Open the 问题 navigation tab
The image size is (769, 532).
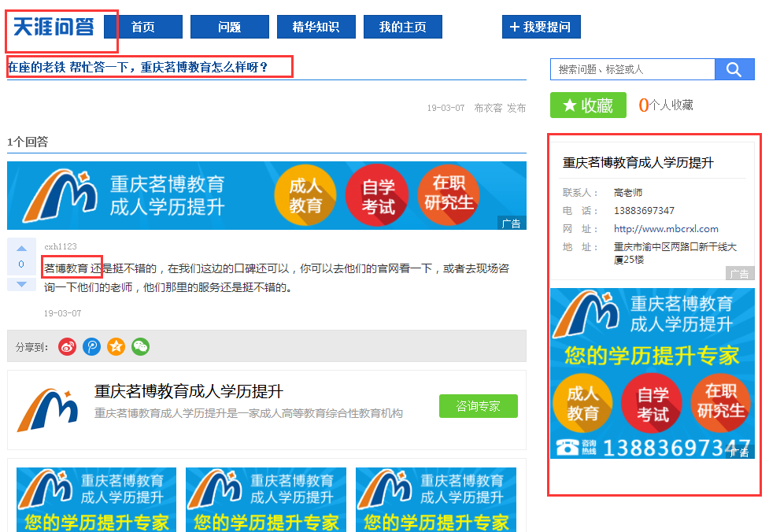(230, 27)
